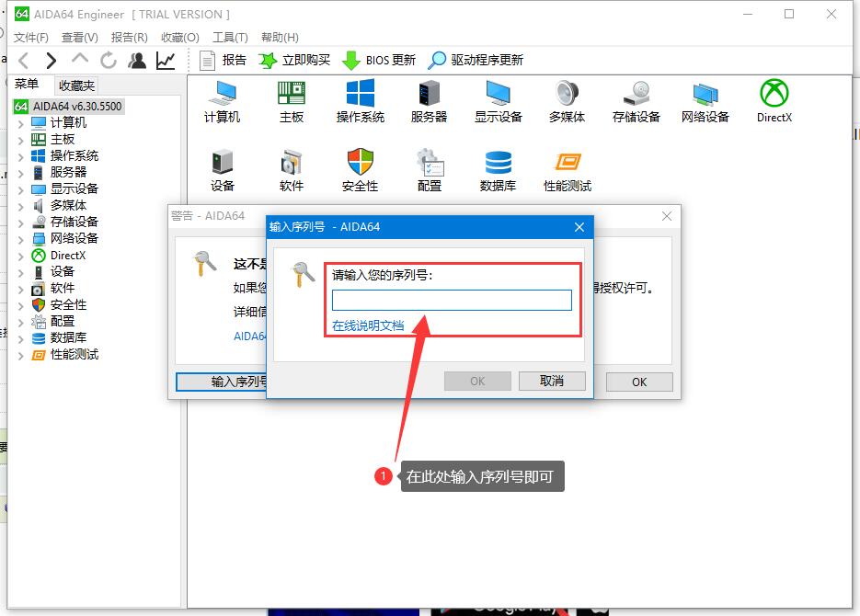The height and width of the screenshot is (616, 860).
Task: Expand the 计算机 tree node
Action: tap(21, 124)
